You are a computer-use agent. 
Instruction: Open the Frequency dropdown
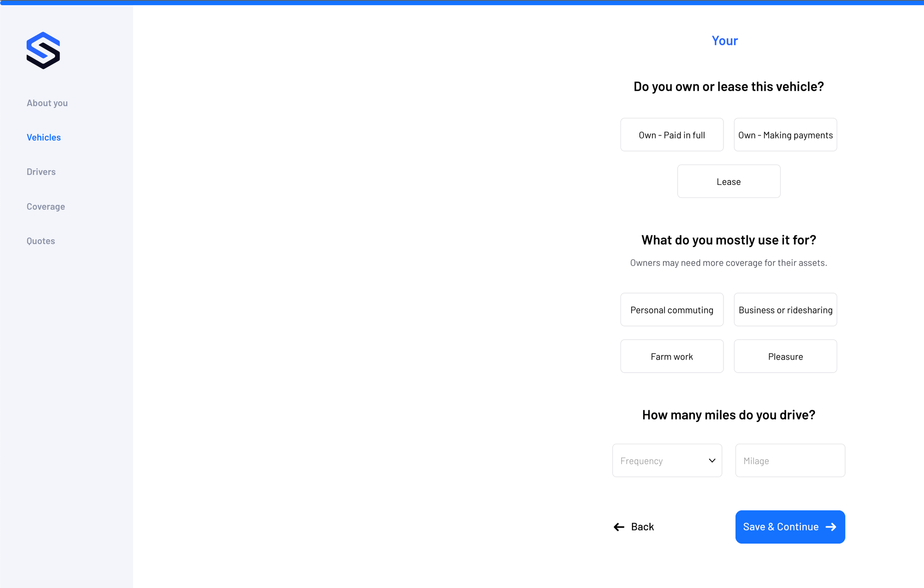667,460
